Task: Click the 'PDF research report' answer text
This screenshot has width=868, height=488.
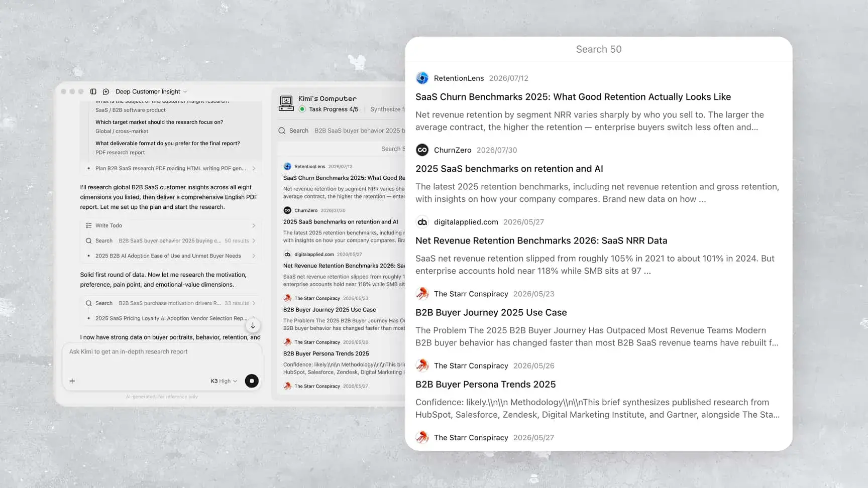Action: tap(120, 153)
